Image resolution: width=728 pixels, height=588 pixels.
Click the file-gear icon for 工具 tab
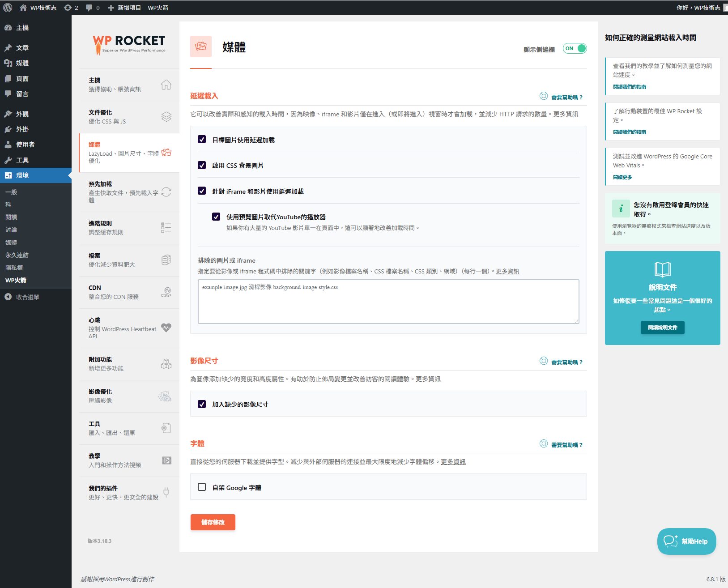(166, 428)
